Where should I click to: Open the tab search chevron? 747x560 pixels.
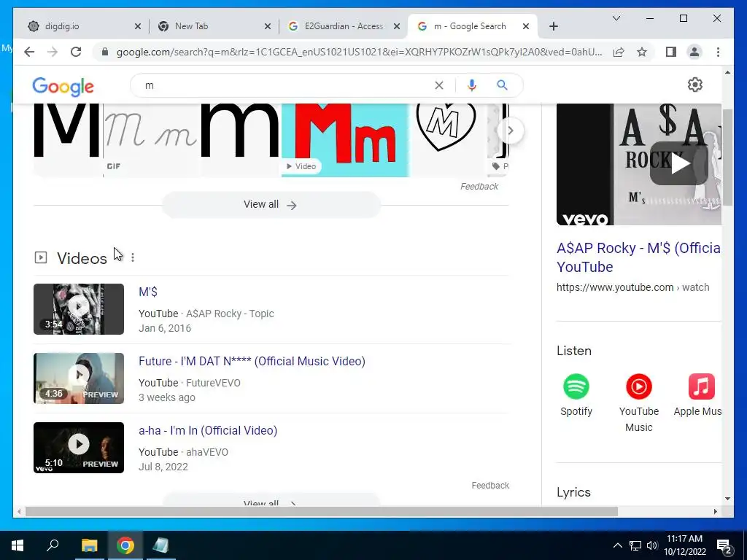(x=616, y=18)
